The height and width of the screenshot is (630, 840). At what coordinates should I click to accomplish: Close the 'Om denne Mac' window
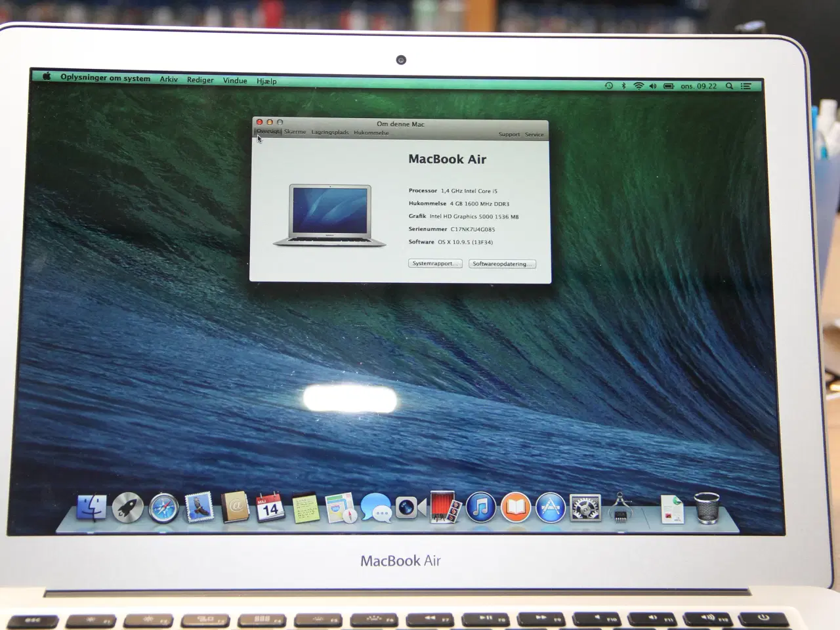[x=259, y=122]
